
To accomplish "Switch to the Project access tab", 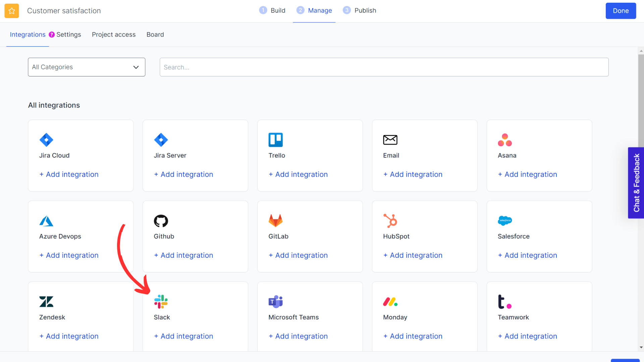I will [x=113, y=35].
